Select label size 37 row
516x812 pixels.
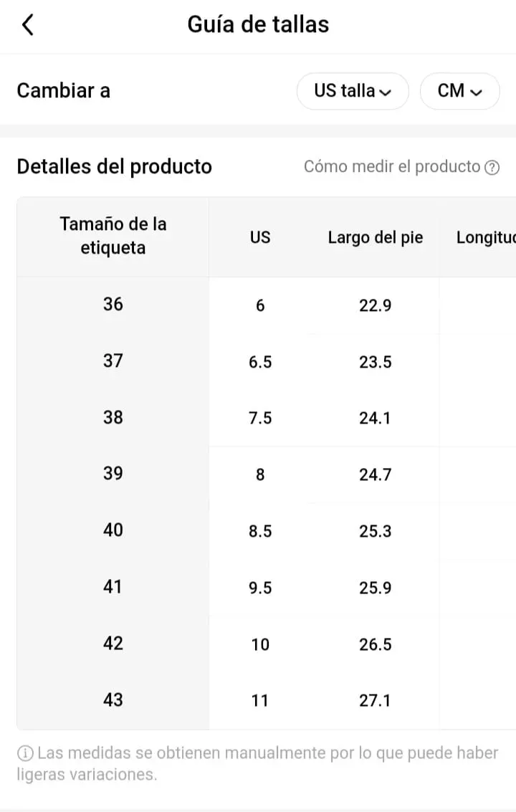pyautogui.click(x=113, y=361)
